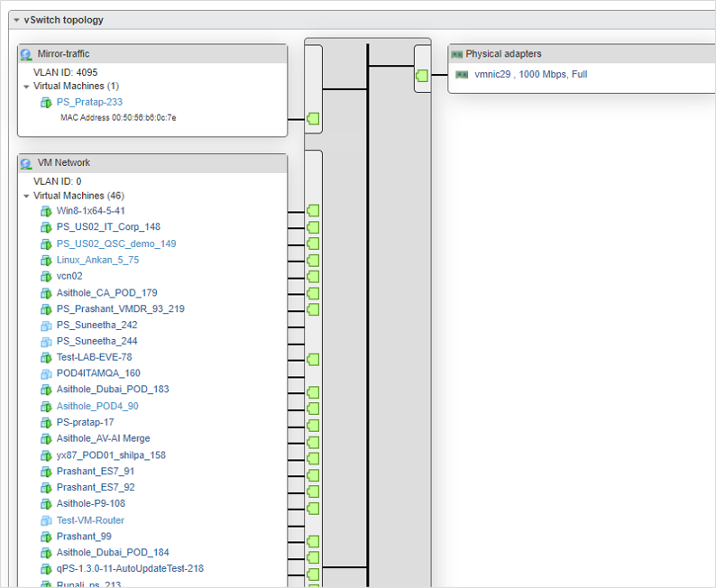Collapse the vSwitch topology section
Image resolution: width=716 pixels, height=588 pixels.
coord(16,20)
